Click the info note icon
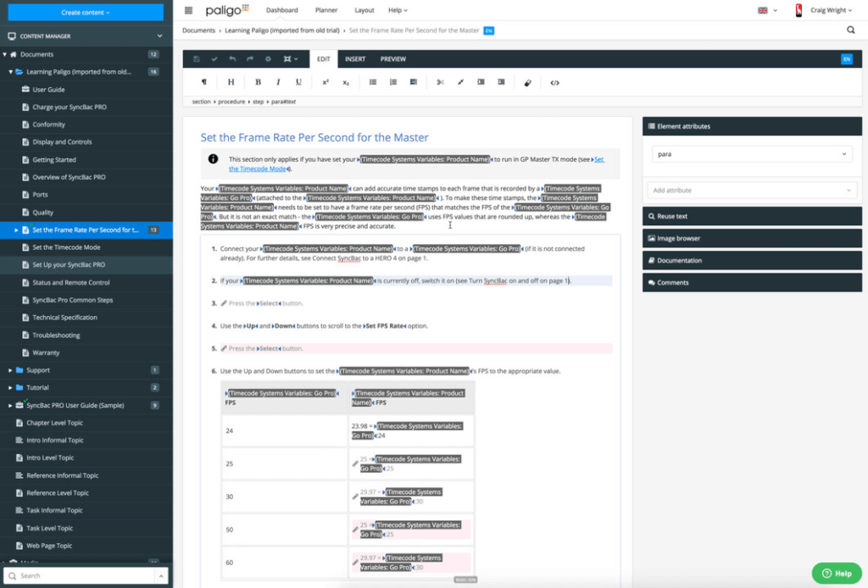This screenshot has width=868, height=588. (x=213, y=158)
